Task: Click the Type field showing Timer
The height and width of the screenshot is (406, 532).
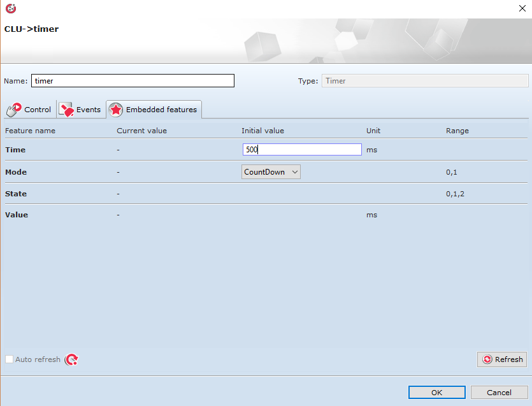Action: (x=424, y=81)
